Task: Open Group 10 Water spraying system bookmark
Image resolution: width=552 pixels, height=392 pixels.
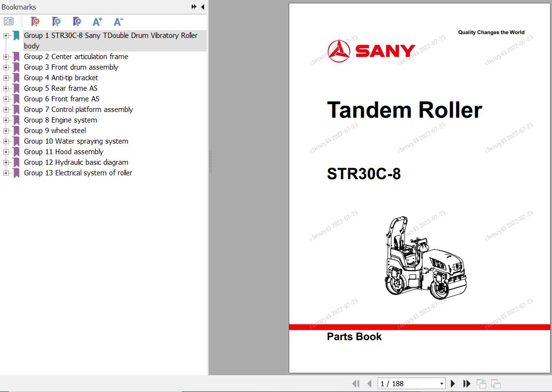Action: pyautogui.click(x=76, y=141)
